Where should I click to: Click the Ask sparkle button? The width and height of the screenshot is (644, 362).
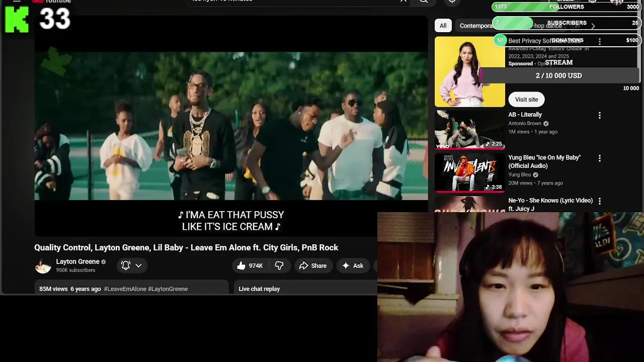click(352, 265)
